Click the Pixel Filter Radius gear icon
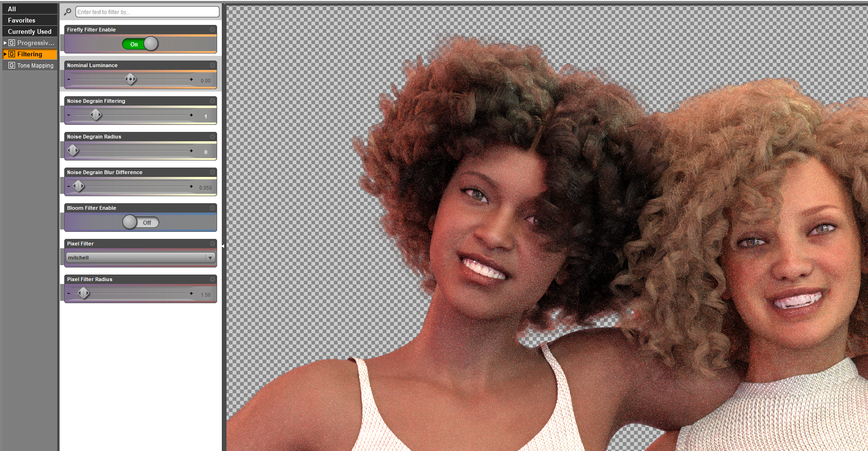 pyautogui.click(x=212, y=279)
